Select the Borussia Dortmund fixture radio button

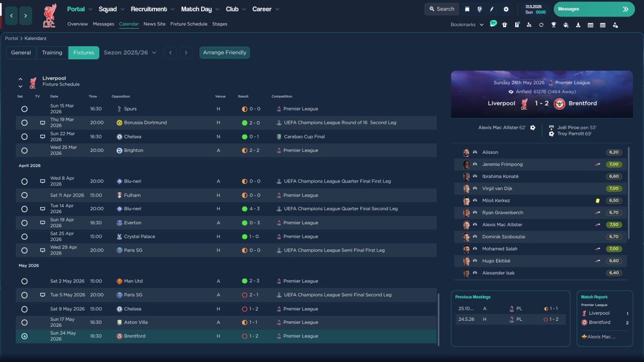24,123
